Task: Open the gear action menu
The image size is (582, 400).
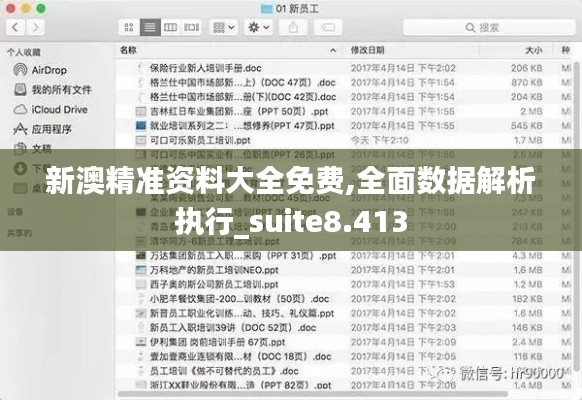Action: coord(259,27)
